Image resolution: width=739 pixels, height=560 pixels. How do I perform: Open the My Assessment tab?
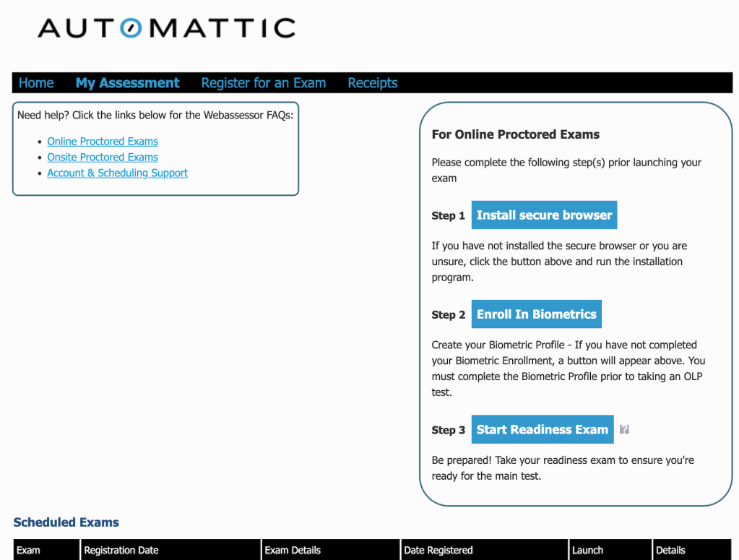pos(127,83)
